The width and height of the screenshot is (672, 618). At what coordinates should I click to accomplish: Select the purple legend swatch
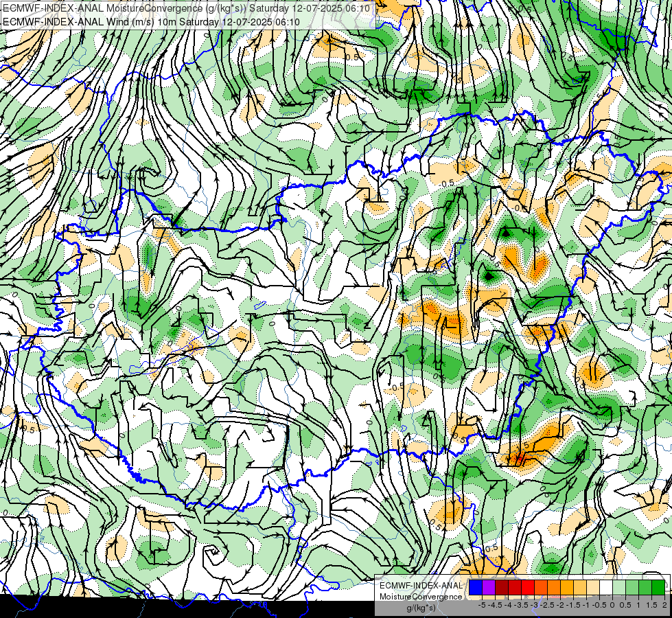[x=489, y=587]
